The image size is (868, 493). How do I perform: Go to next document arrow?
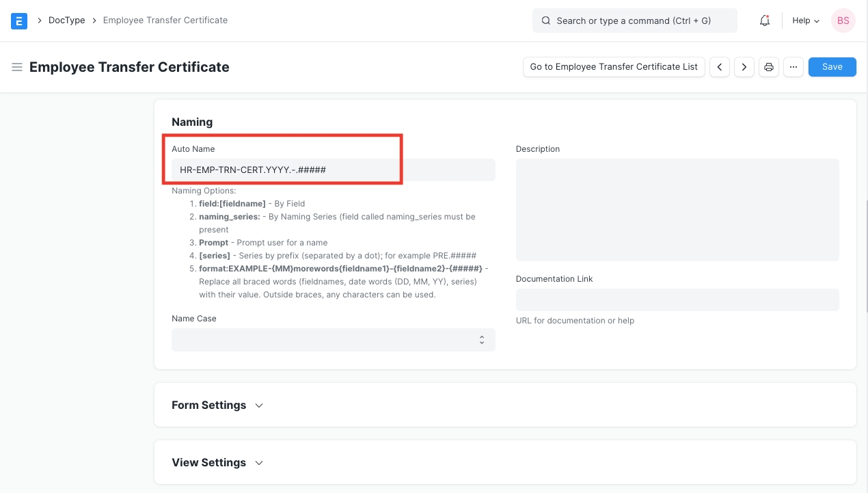click(744, 67)
